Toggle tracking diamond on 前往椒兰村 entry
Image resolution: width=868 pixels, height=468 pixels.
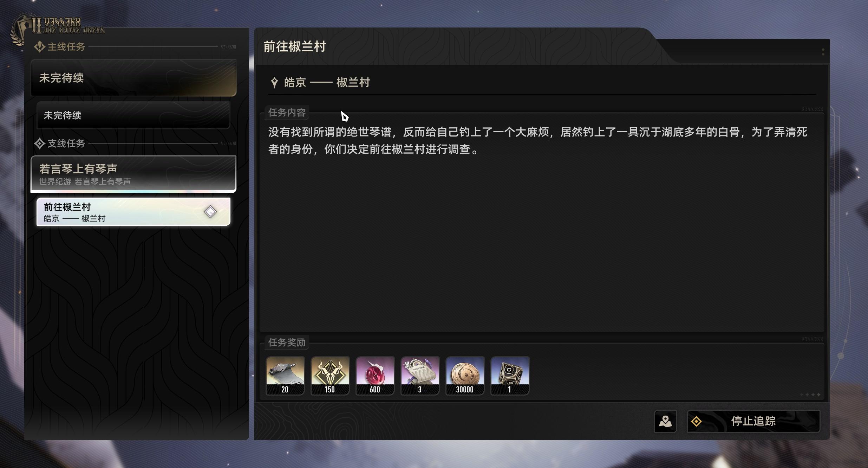click(x=210, y=212)
